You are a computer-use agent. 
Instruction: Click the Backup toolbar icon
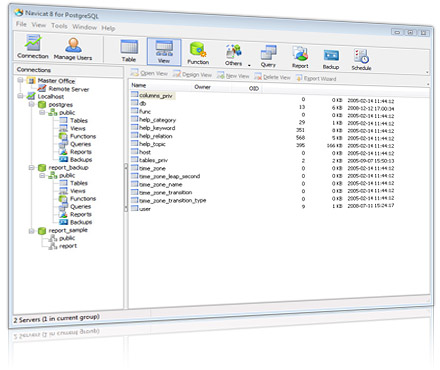point(331,59)
